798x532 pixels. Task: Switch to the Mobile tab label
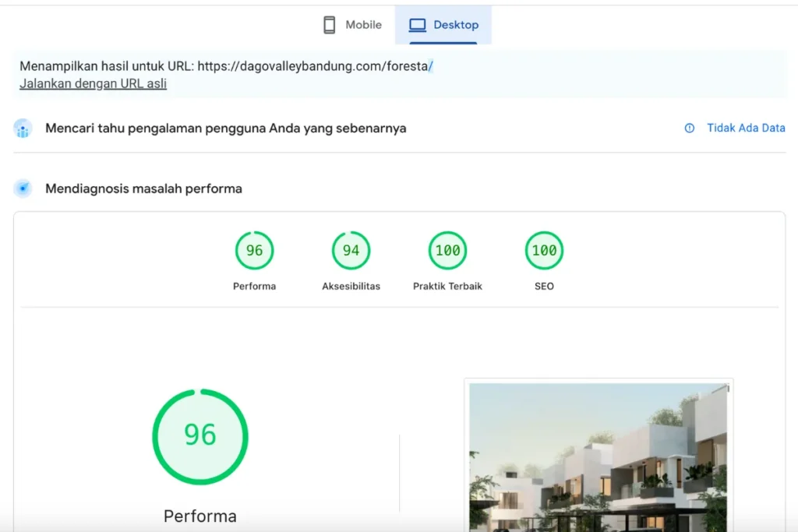tap(363, 25)
